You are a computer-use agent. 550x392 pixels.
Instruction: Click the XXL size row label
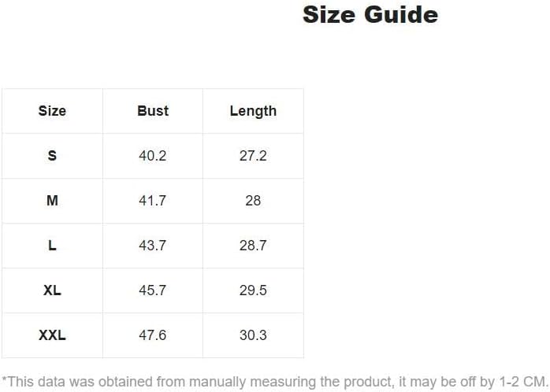[x=52, y=335]
